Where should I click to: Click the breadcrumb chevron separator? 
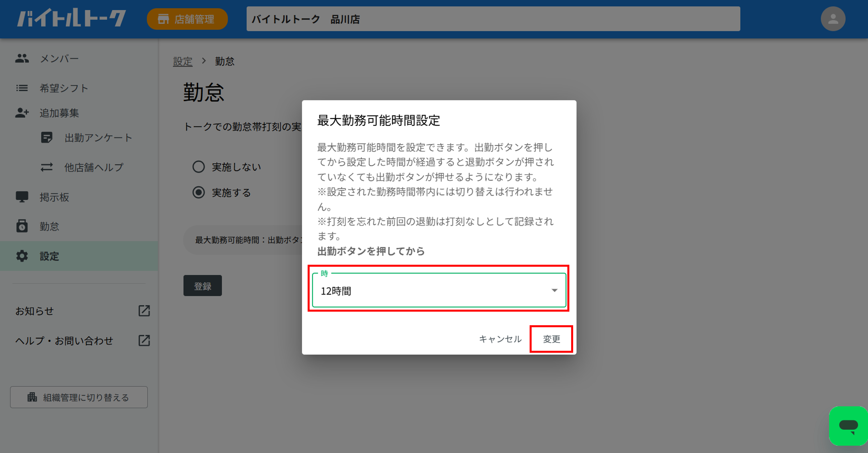(x=203, y=61)
